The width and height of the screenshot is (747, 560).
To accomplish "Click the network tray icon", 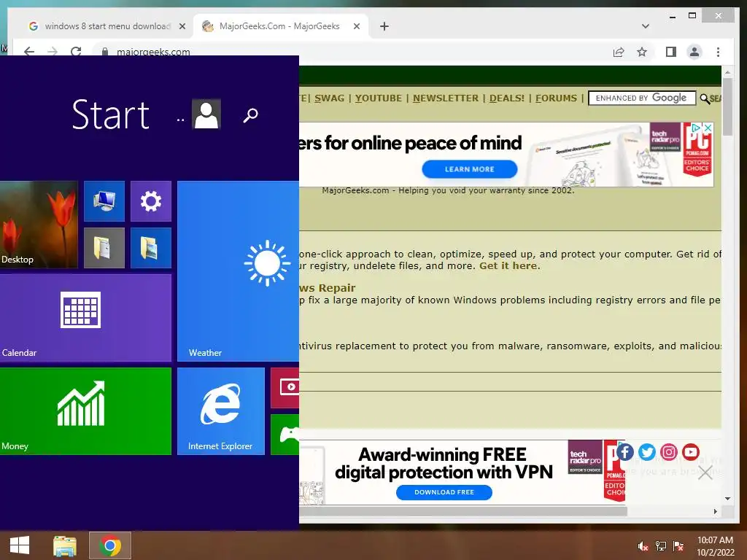I will tap(661, 546).
